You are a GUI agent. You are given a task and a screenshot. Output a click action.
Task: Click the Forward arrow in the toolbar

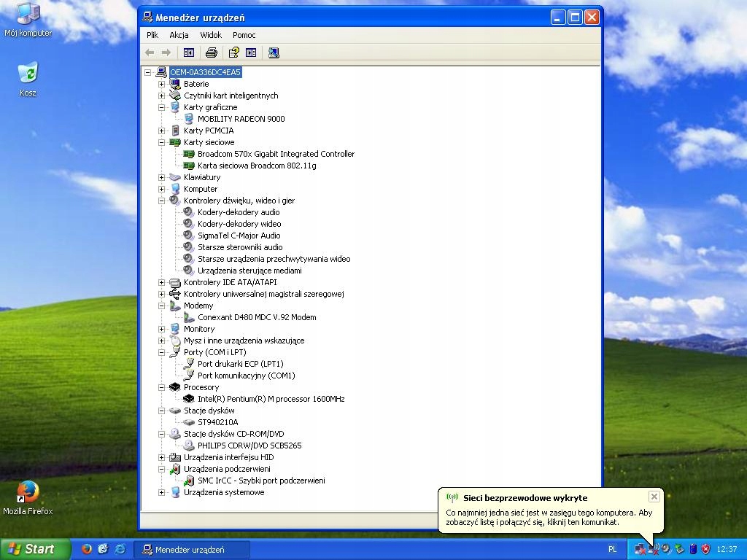point(166,52)
